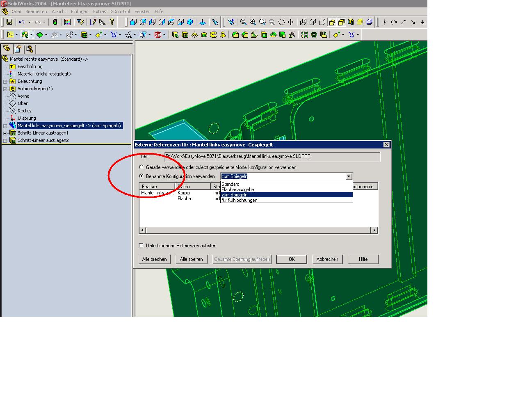Click the Pan four-arrow icon
This screenshot has width=525, height=420.
click(291, 22)
